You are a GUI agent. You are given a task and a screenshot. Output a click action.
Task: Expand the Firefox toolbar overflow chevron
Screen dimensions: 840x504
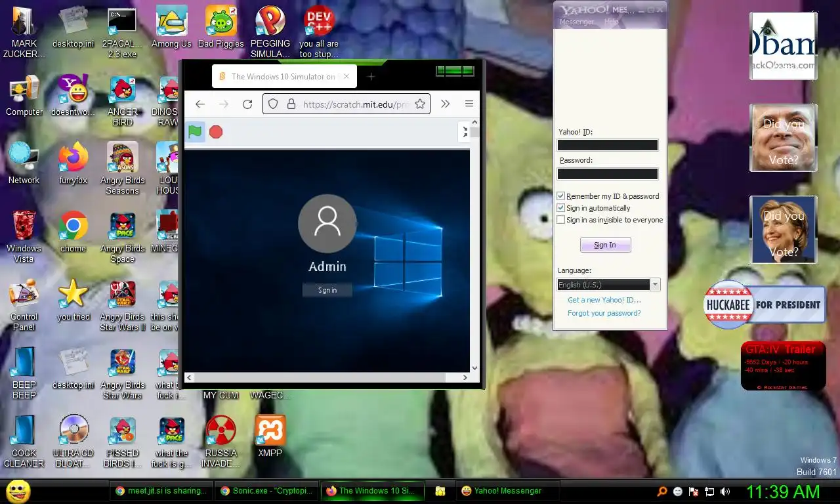(445, 104)
